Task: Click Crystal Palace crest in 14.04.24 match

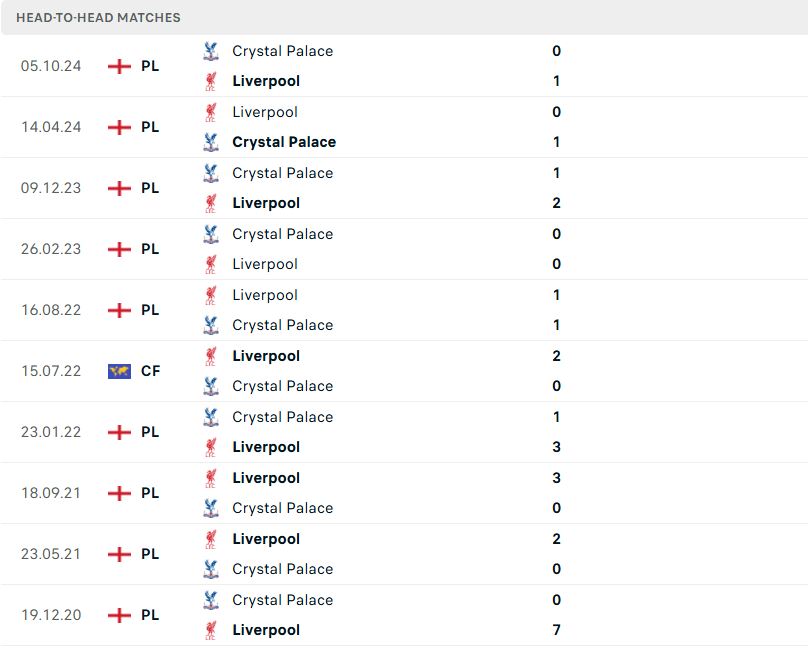Action: [x=211, y=142]
